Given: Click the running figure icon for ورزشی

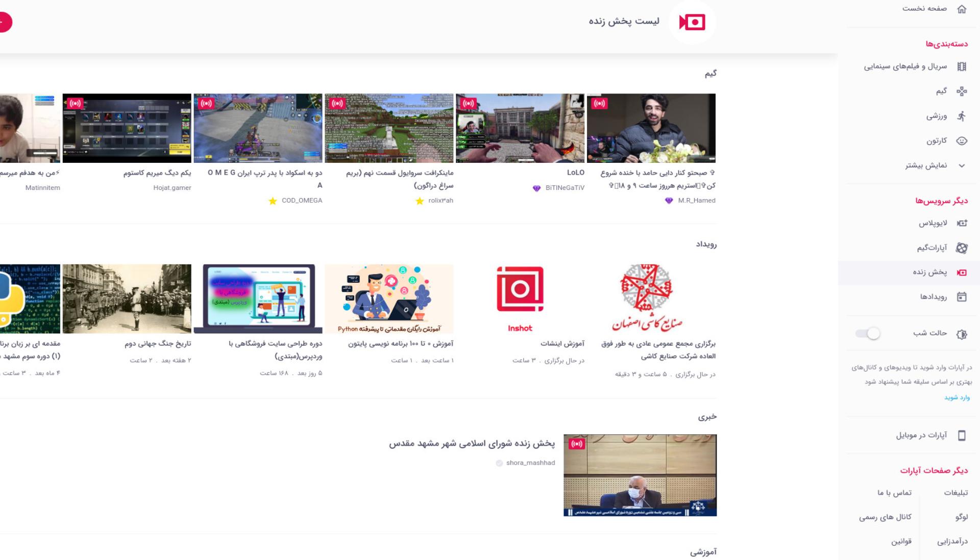Looking at the screenshot, I should point(962,116).
